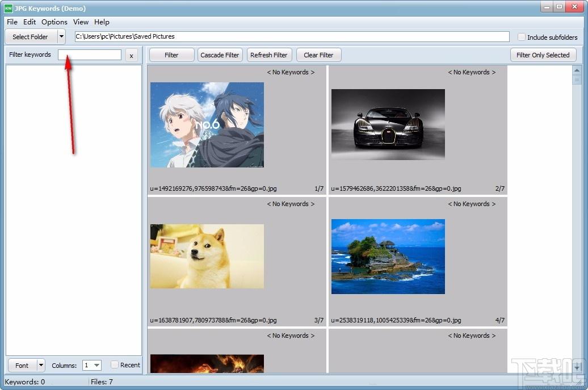The width and height of the screenshot is (588, 390).
Task: Click No Keywords label of image 4/7
Action: [x=472, y=204]
